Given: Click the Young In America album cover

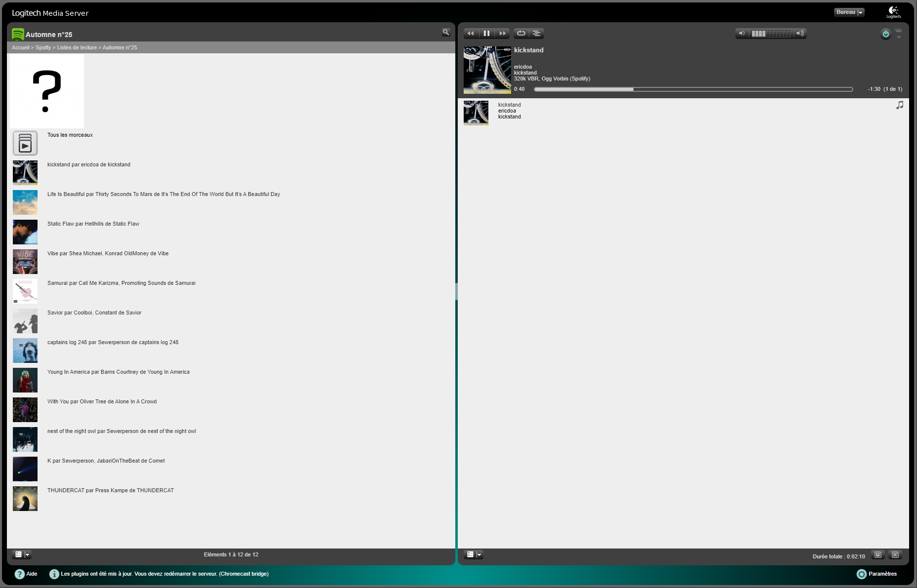Looking at the screenshot, I should click(x=25, y=380).
